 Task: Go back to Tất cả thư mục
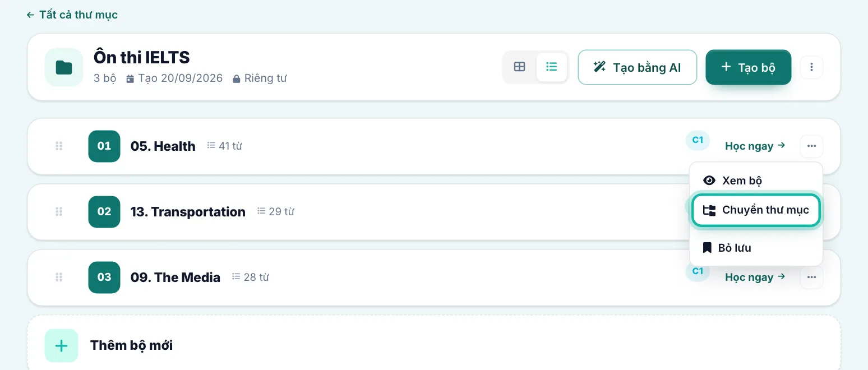[72, 15]
